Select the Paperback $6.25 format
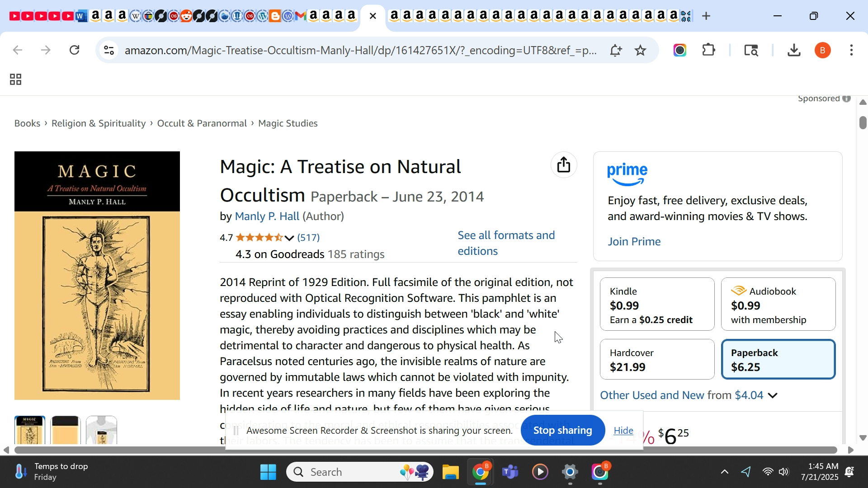Screen dimensions: 868x488 click(778, 360)
